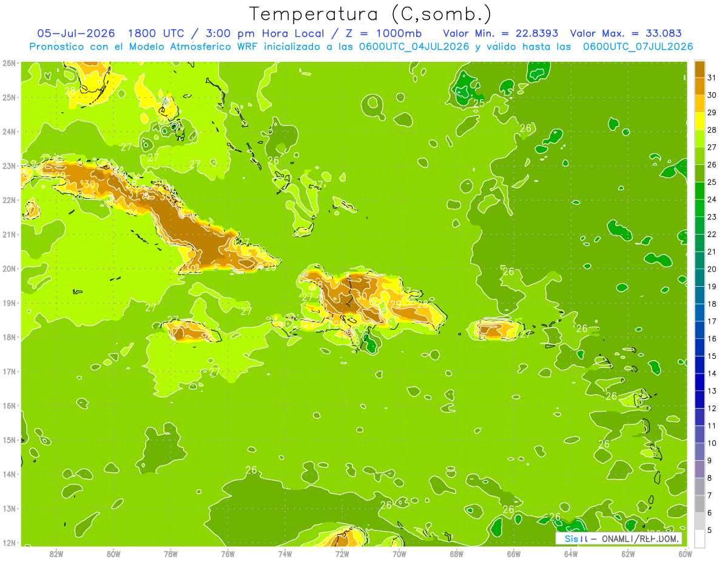Click the lime legend segment between 27 and 28
728x562 pixels.
click(x=699, y=138)
